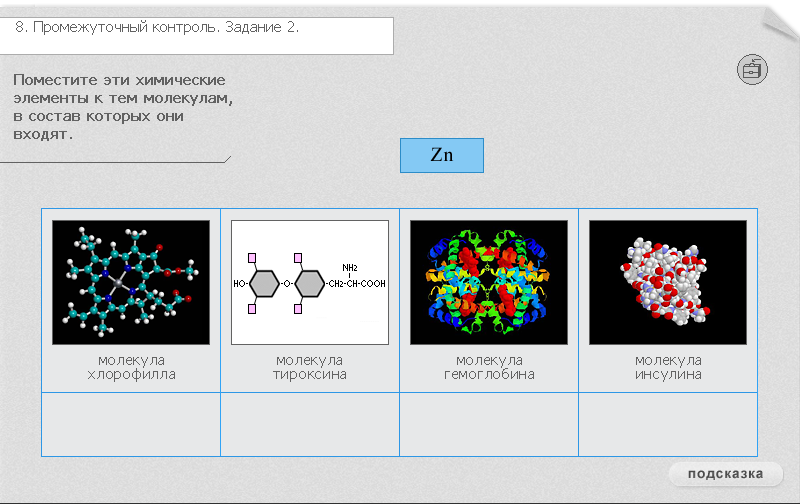Click the молекула хлорофилла label
Screen dimensions: 800x504
tap(131, 367)
